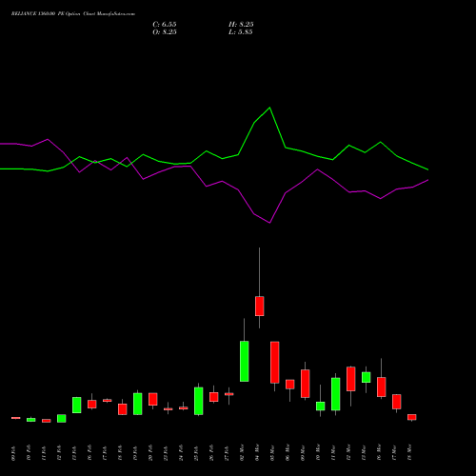Click the RELIANCE 1360.00 PE chart title
The image size is (476, 476).
tap(73, 14)
